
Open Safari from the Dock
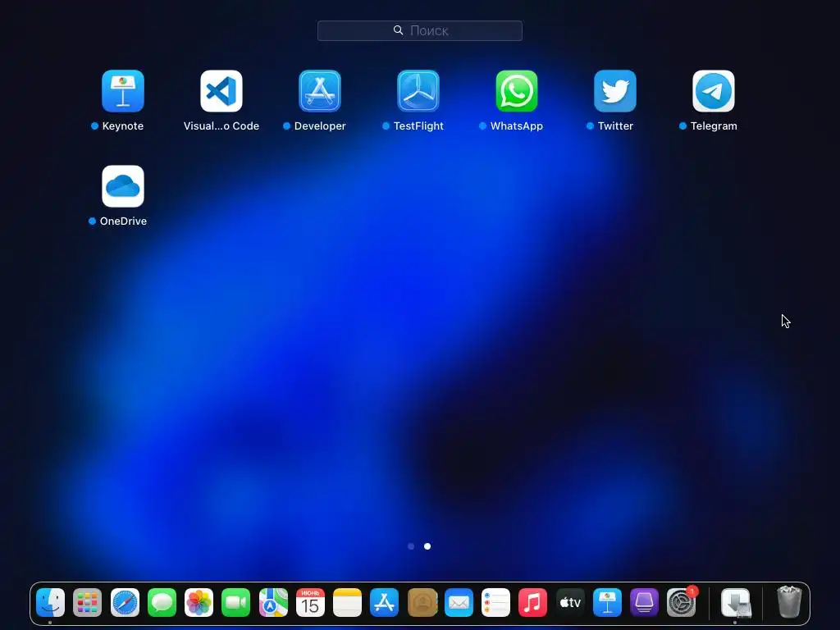coord(125,603)
